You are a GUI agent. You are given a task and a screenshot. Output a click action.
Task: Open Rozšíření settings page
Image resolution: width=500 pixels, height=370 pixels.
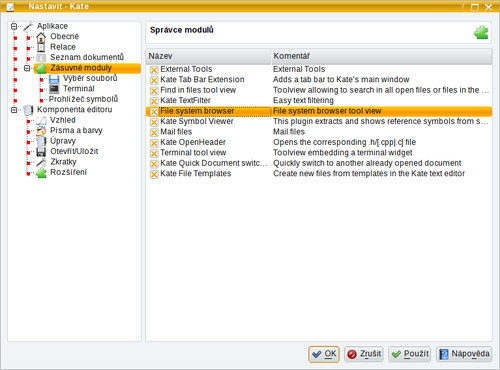click(68, 172)
